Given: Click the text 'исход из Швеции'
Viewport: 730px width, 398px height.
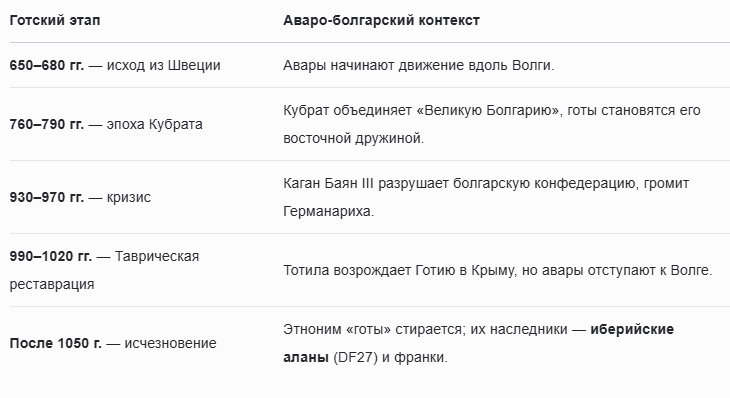Looking at the screenshot, I should tap(163, 65).
